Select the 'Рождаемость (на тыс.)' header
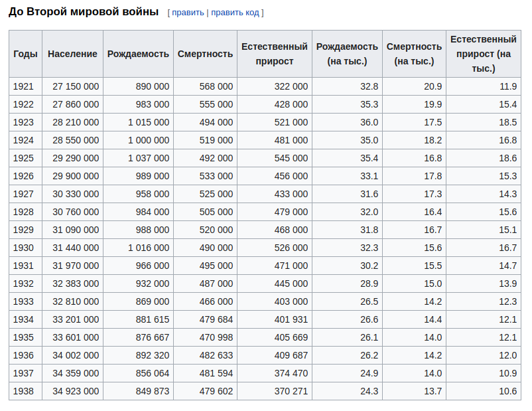This screenshot has width=532, height=411. (x=347, y=54)
